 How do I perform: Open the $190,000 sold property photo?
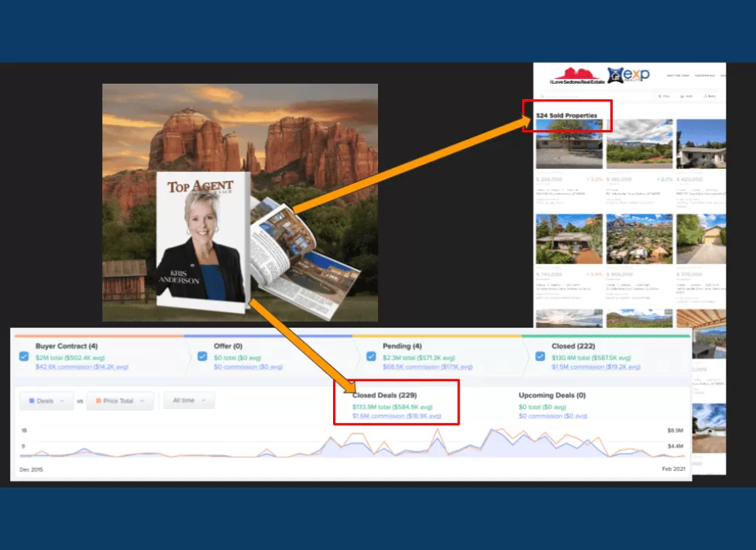pos(639,144)
